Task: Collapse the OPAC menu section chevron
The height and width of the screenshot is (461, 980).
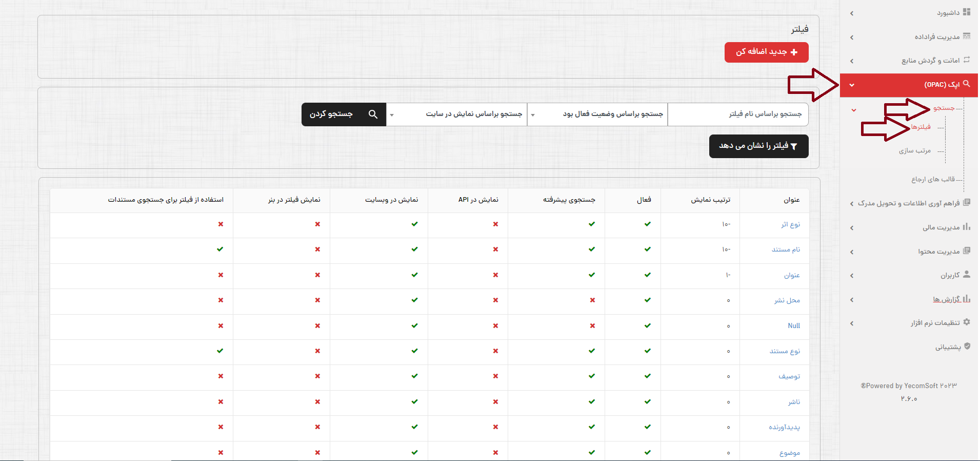Action: pyautogui.click(x=852, y=85)
